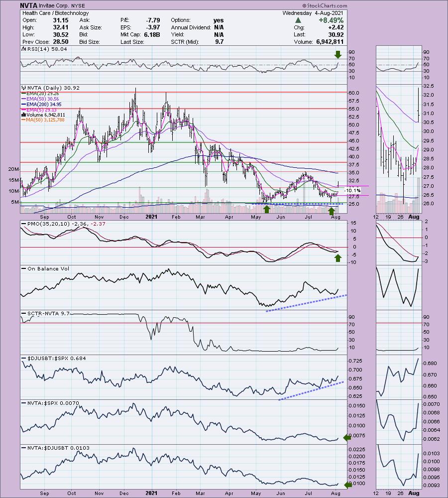448x498 pixels.
Task: Click the candlestick icon before NVTA (Daily)
Action: (24, 88)
